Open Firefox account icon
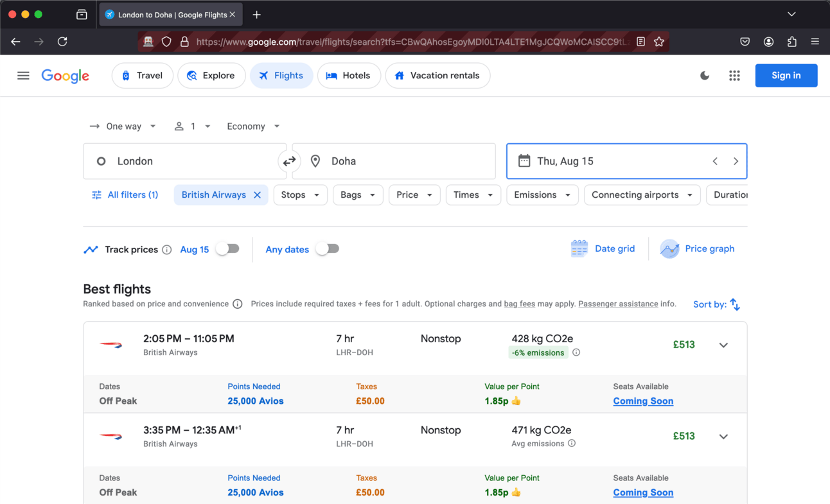 (x=768, y=42)
